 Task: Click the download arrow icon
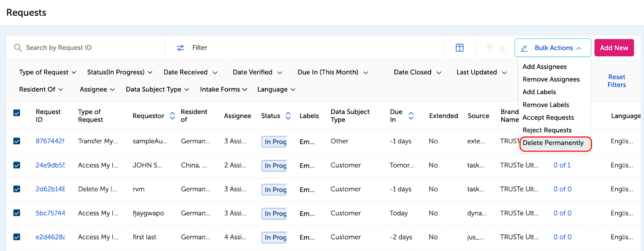point(502,48)
